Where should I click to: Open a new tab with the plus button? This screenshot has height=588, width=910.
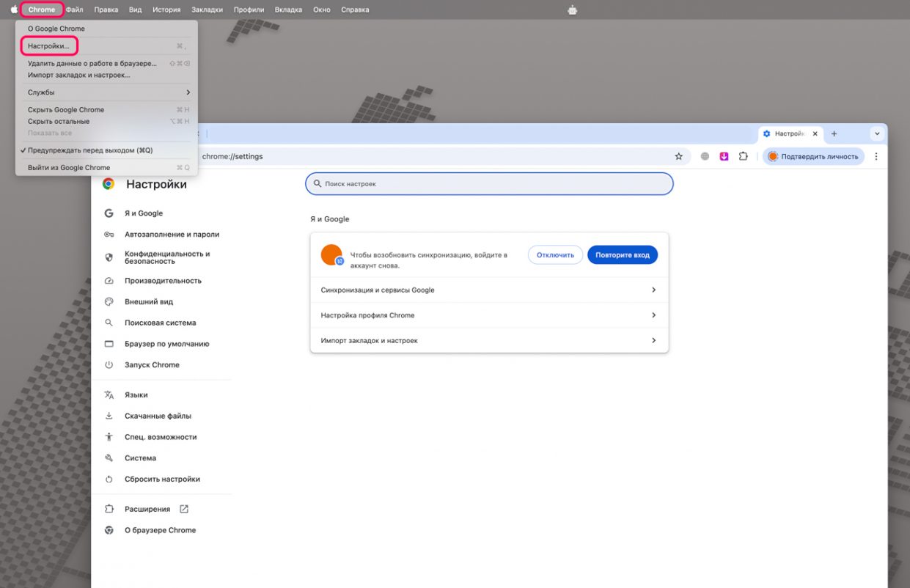[834, 134]
